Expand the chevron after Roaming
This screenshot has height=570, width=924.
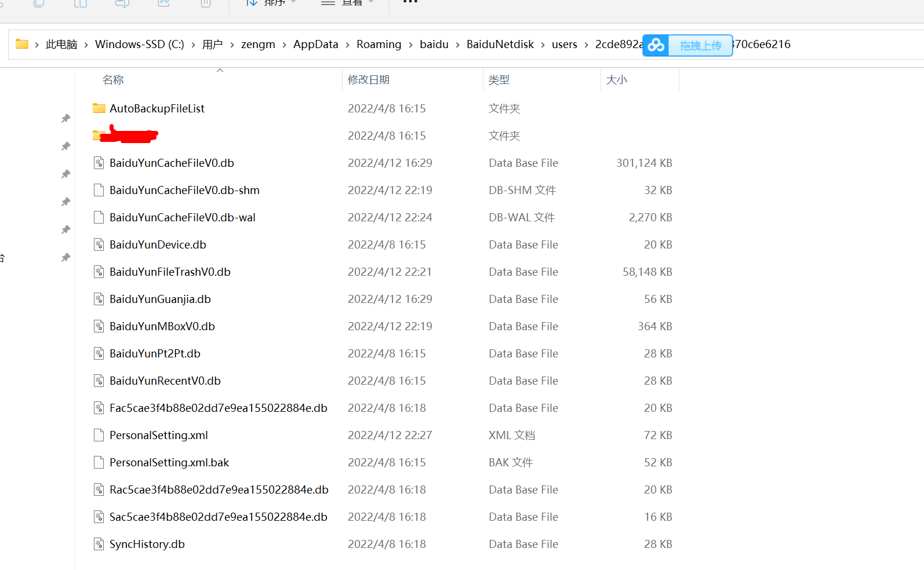click(410, 45)
